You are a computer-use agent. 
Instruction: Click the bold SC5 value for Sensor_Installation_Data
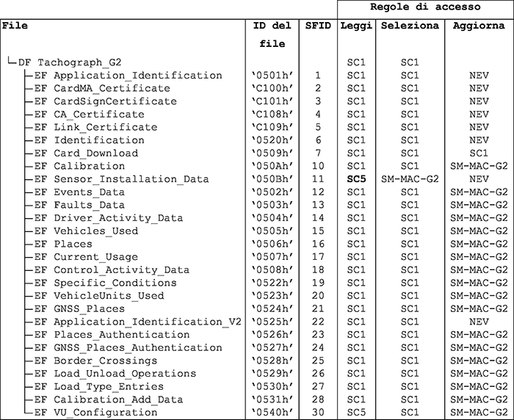(356, 179)
